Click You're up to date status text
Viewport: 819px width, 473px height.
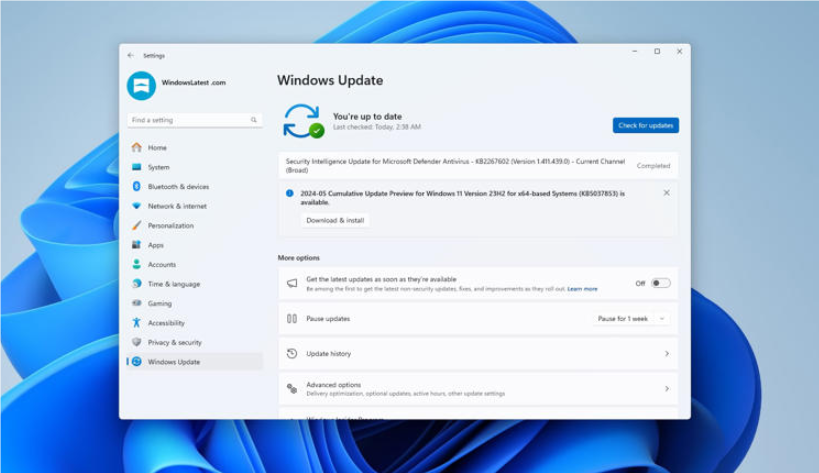tap(367, 116)
